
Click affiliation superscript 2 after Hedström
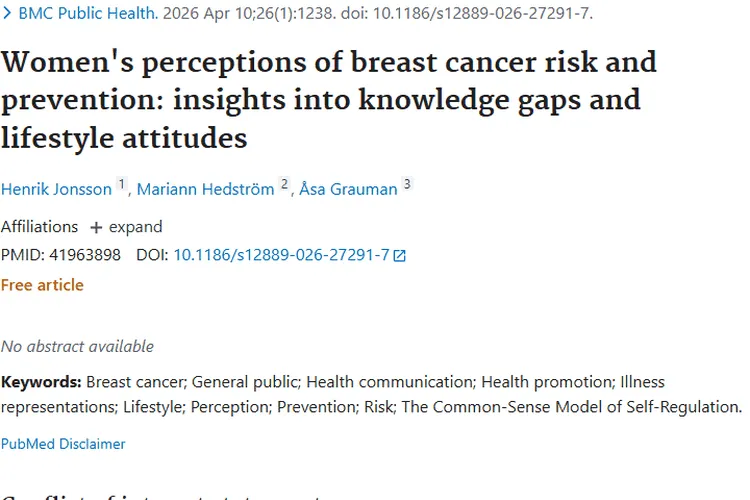click(x=284, y=184)
